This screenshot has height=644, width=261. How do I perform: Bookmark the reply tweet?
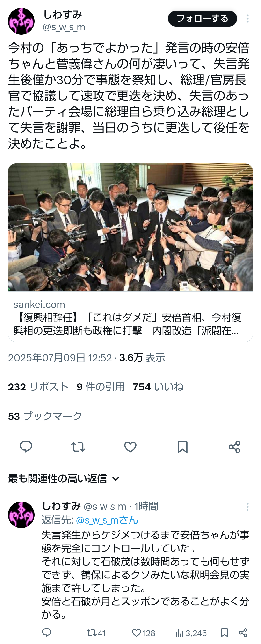225,633
